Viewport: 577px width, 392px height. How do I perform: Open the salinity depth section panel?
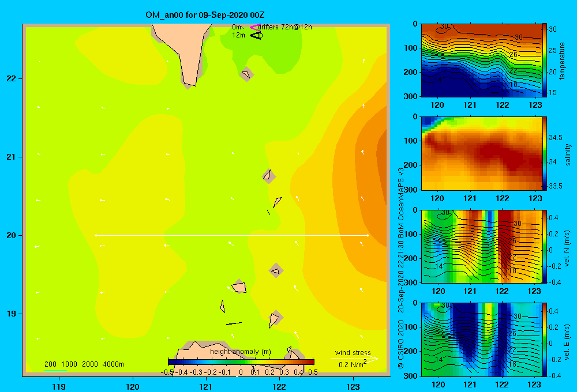482,153
